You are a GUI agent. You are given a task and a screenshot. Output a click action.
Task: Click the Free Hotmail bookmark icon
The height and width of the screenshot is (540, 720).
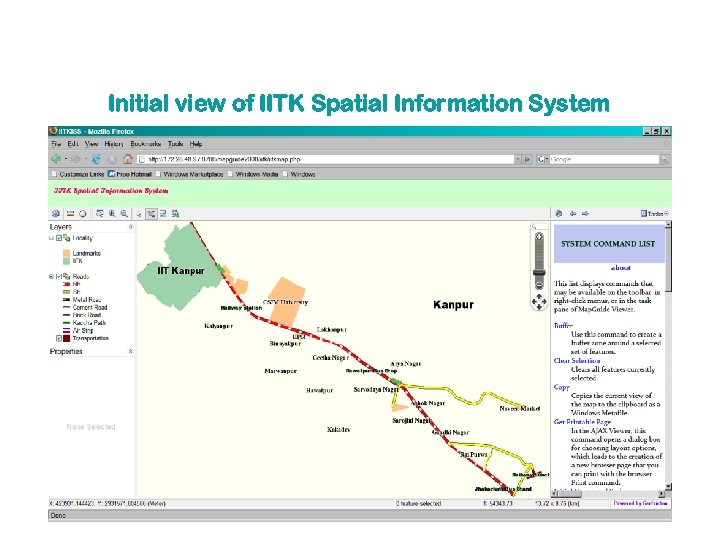pyautogui.click(x=111, y=174)
